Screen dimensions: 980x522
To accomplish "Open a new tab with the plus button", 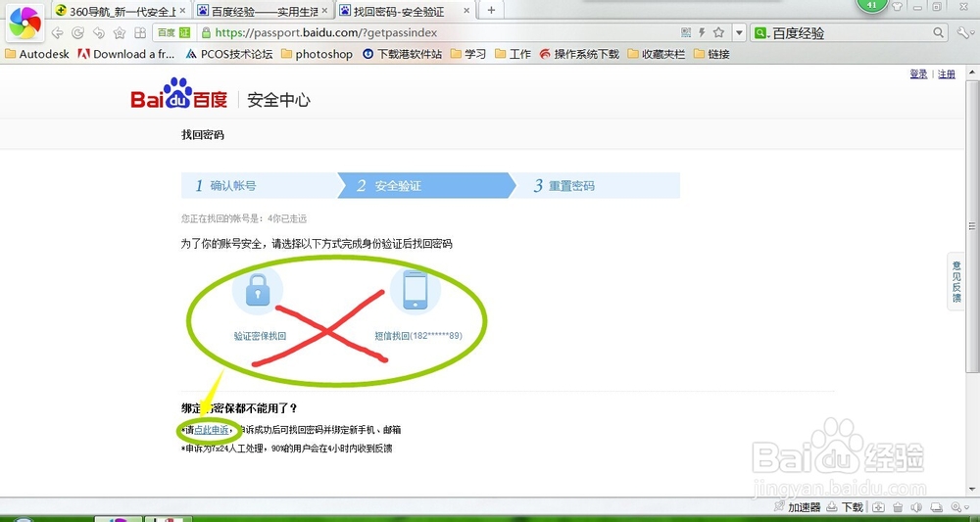I will coord(491,10).
